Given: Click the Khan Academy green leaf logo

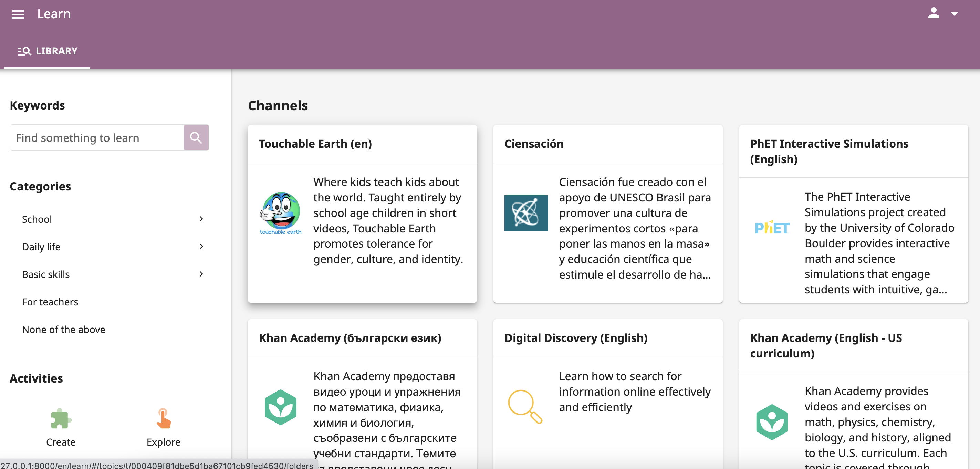Looking at the screenshot, I should coord(280,407).
